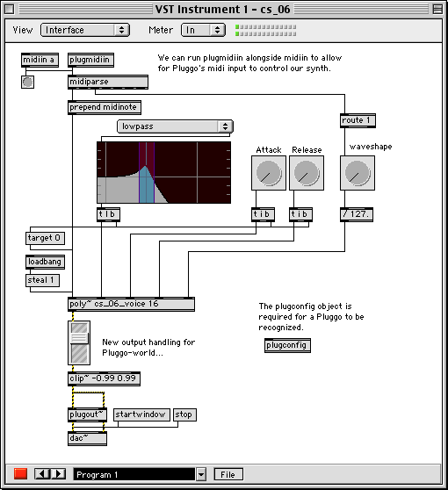Click the target 0 message box
The image size is (448, 490).
(x=45, y=238)
